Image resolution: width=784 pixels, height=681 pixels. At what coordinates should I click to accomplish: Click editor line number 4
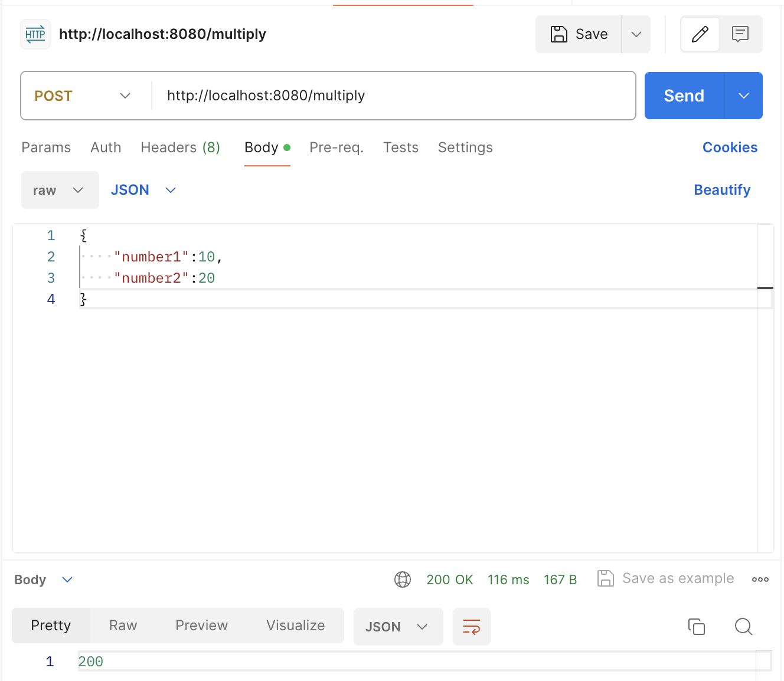click(51, 299)
